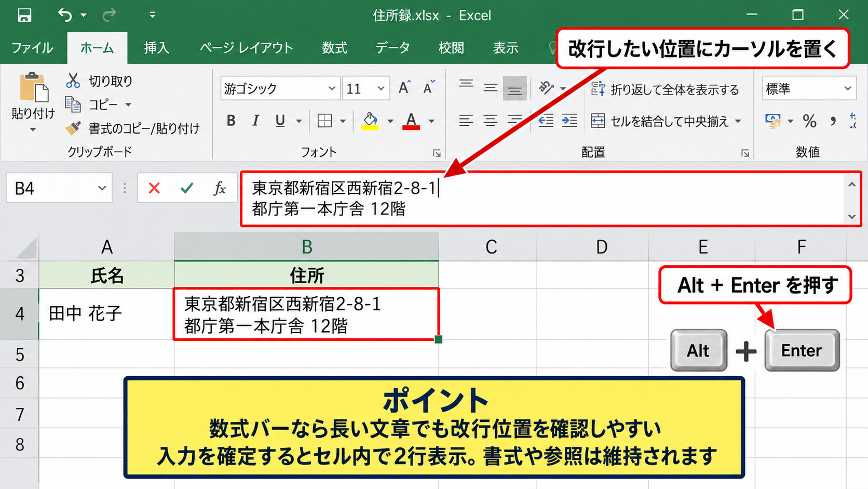Switch to the 数式 tab
868x489 pixels.
(334, 48)
